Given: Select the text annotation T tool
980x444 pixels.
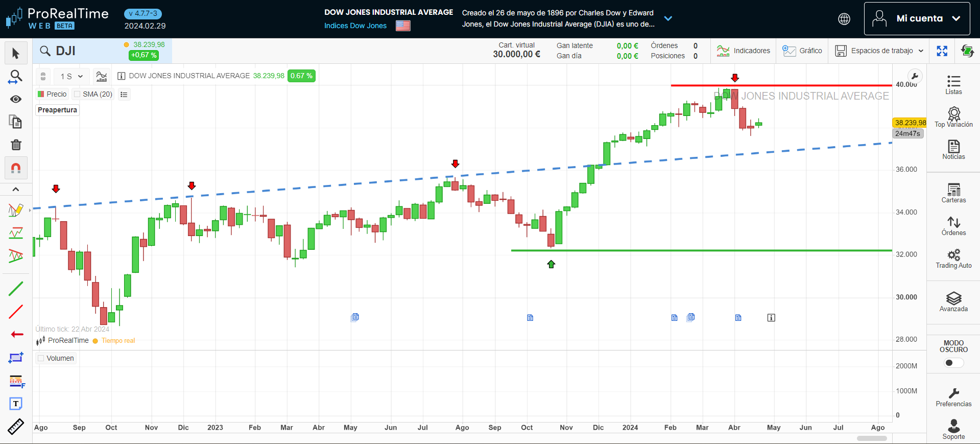Looking at the screenshot, I should click(x=16, y=404).
